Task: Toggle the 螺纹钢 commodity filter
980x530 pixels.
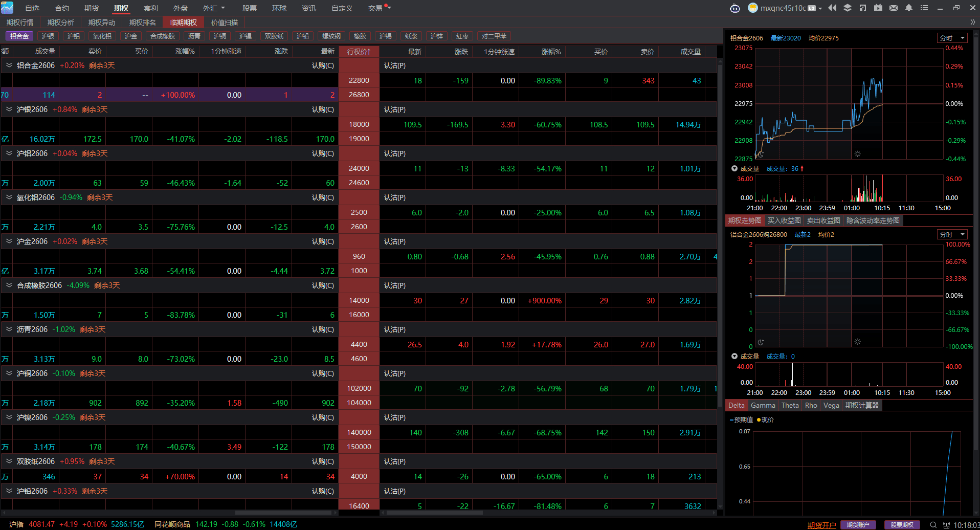Action: tap(331, 36)
